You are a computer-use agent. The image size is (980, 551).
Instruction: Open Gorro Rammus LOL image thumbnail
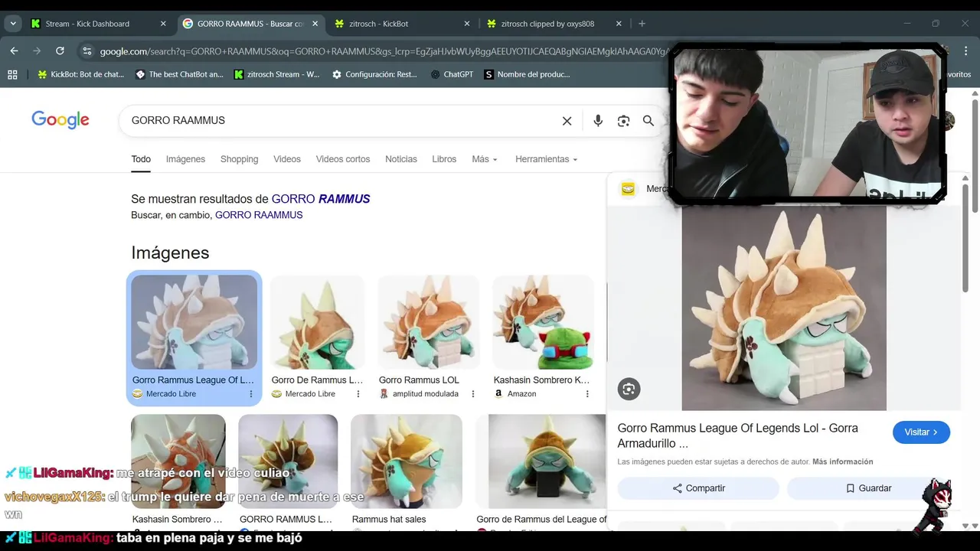tap(428, 322)
